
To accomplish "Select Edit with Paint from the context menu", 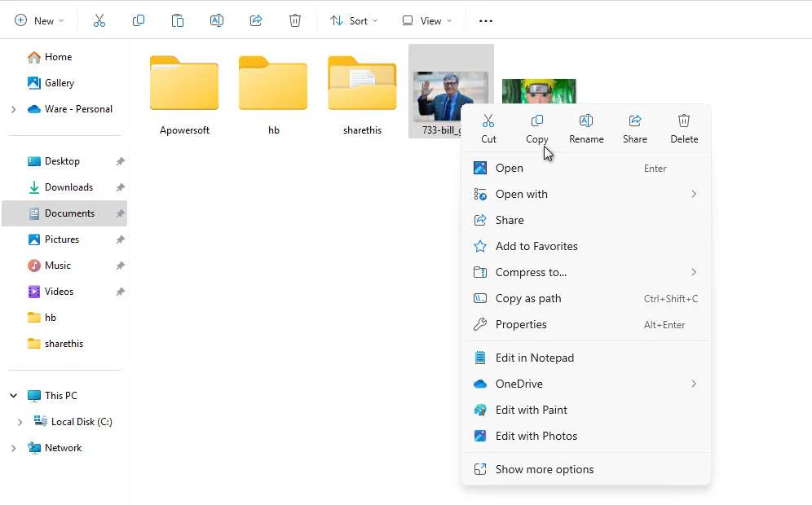I will point(531,410).
